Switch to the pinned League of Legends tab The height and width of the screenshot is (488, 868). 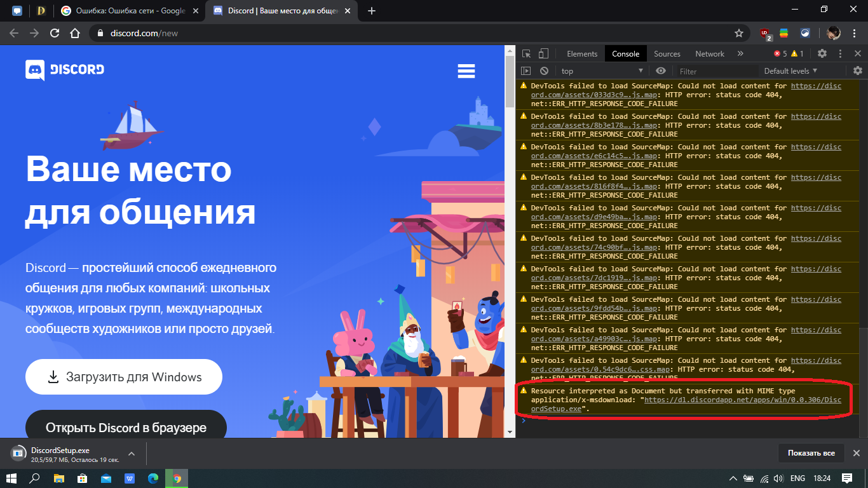(x=41, y=11)
